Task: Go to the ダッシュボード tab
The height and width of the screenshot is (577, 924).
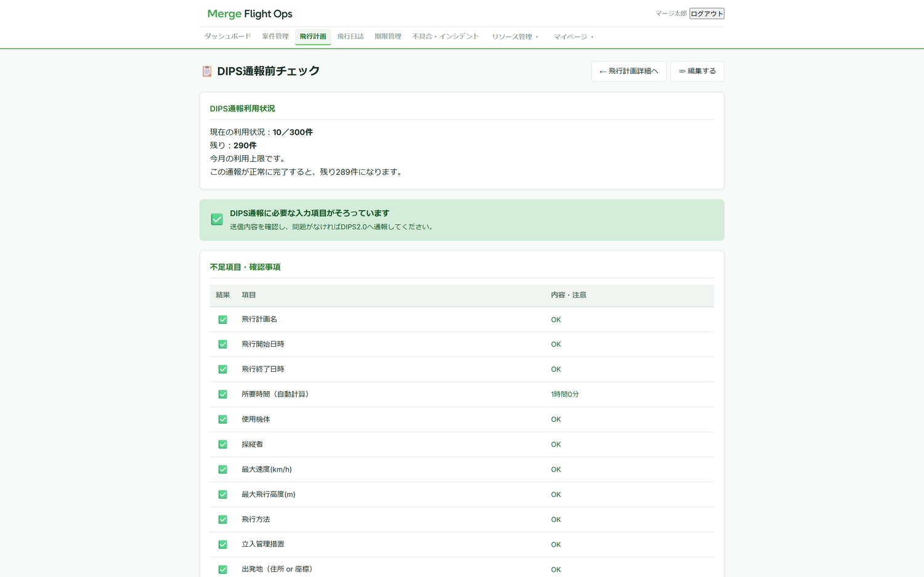Action: (228, 36)
